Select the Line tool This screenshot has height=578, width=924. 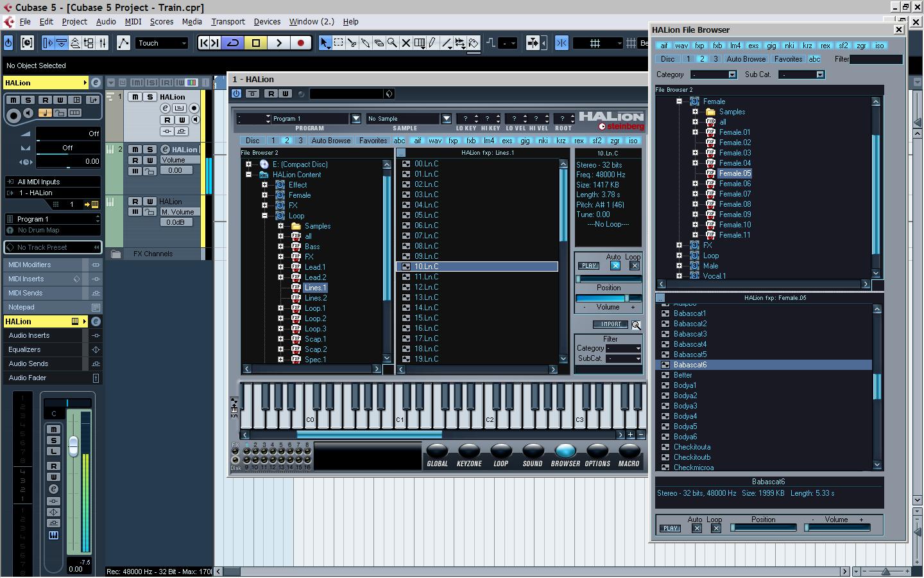(x=446, y=43)
